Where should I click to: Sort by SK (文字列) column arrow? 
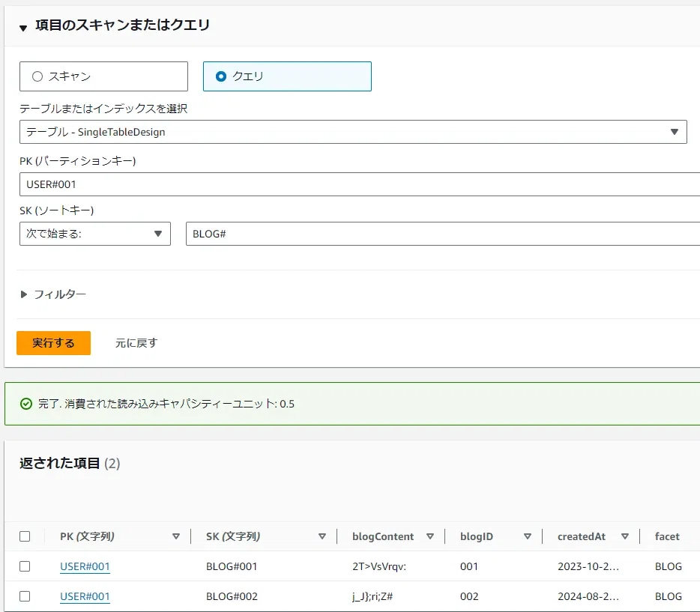pyautogui.click(x=322, y=536)
